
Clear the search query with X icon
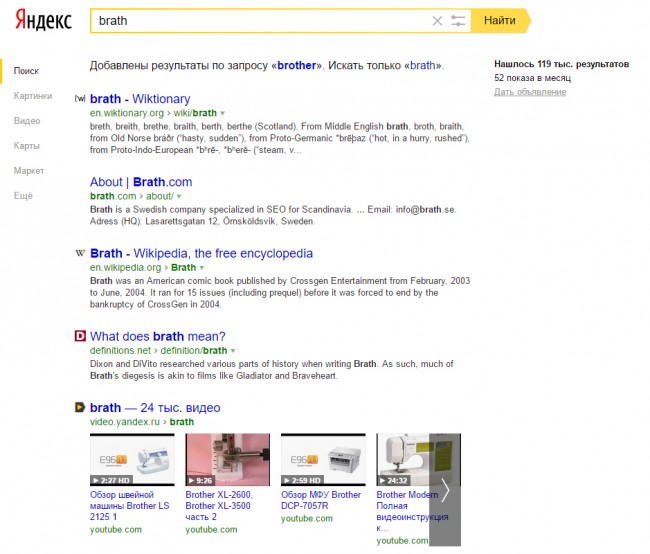tap(436, 20)
